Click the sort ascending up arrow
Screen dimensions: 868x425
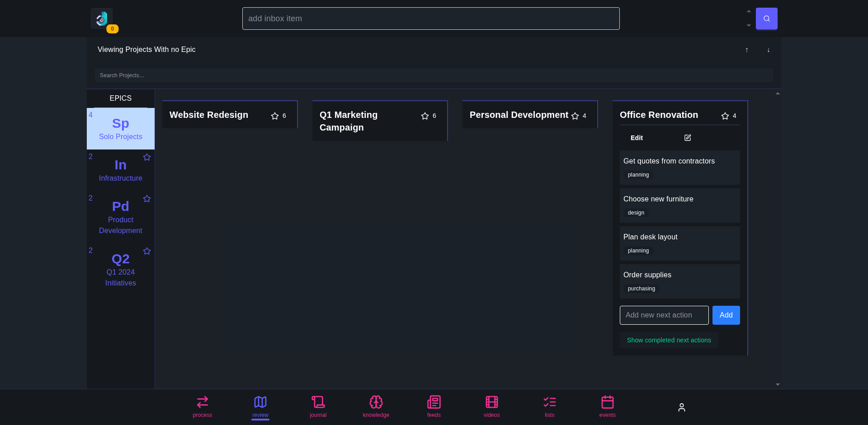[x=746, y=50]
